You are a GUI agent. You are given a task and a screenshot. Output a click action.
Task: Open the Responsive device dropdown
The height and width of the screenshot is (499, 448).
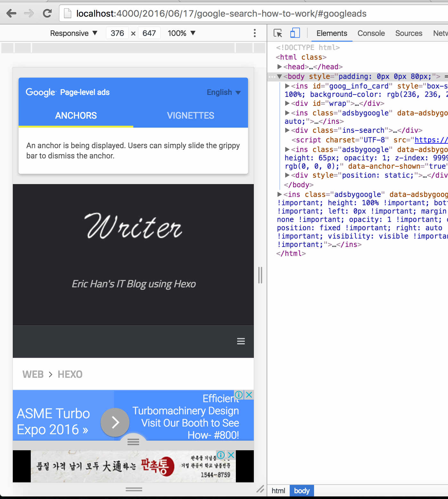pyautogui.click(x=73, y=33)
